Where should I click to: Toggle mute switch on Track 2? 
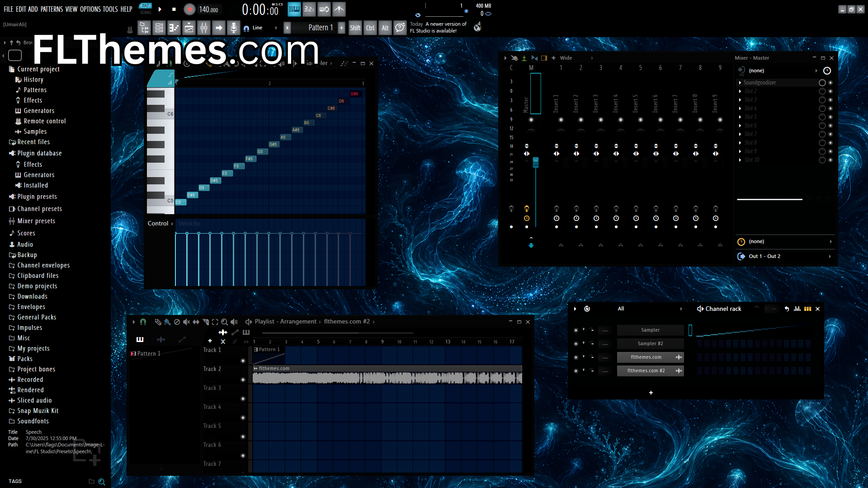(x=243, y=380)
